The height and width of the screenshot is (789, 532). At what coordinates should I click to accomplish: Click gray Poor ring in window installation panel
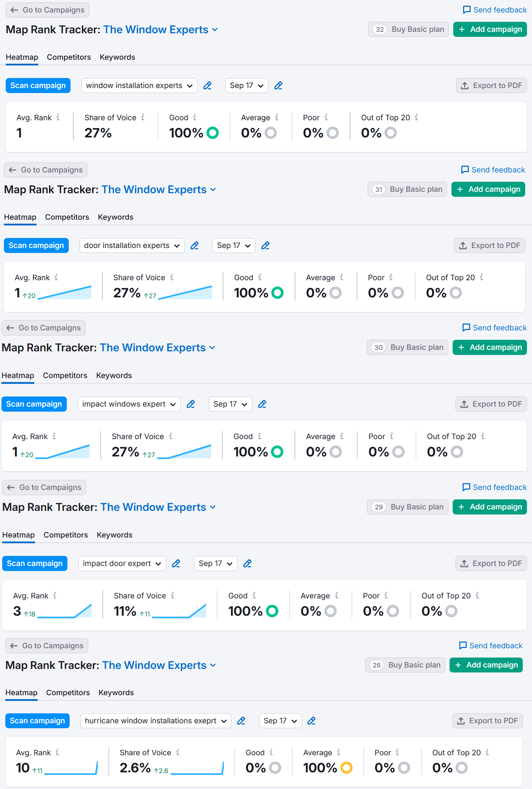point(333,133)
